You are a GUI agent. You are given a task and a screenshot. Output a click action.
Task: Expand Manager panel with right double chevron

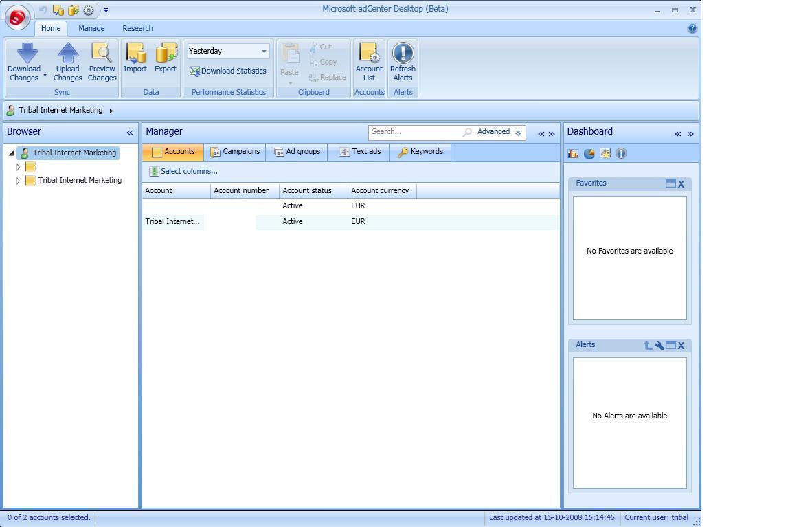click(552, 134)
